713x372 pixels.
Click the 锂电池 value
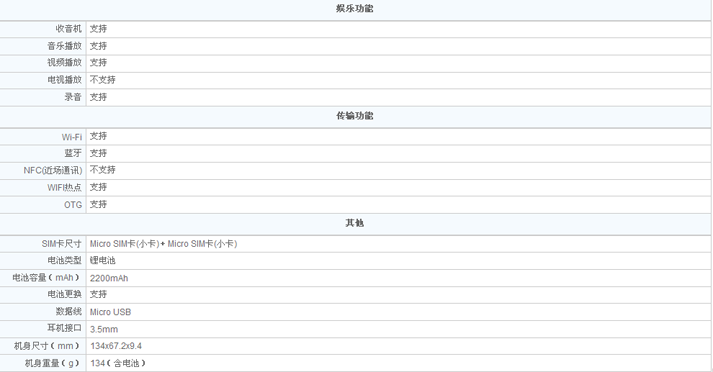(103, 261)
